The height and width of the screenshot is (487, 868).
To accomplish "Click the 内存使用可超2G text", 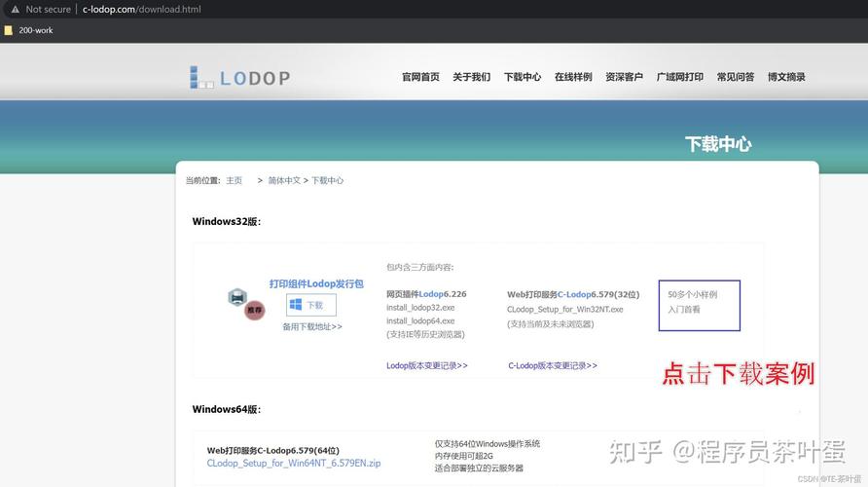I will click(464, 456).
